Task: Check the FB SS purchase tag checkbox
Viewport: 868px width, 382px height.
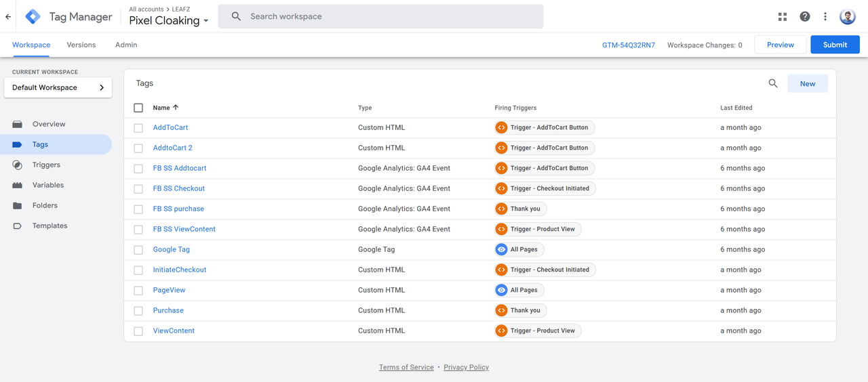Action: [138, 209]
